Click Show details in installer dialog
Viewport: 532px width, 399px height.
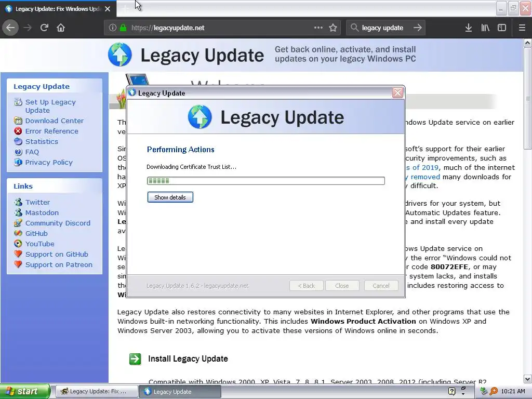click(x=170, y=197)
